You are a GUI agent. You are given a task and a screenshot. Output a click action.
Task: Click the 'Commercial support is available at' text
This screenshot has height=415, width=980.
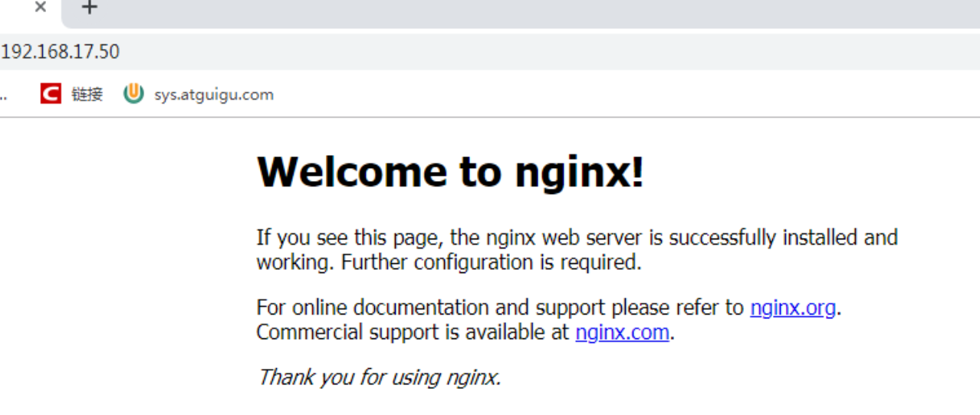[413, 332]
